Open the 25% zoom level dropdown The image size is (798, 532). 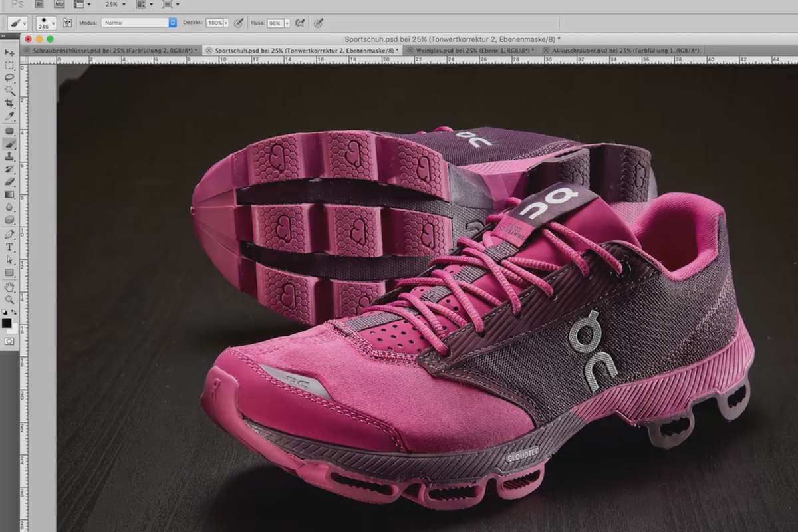coord(116,4)
